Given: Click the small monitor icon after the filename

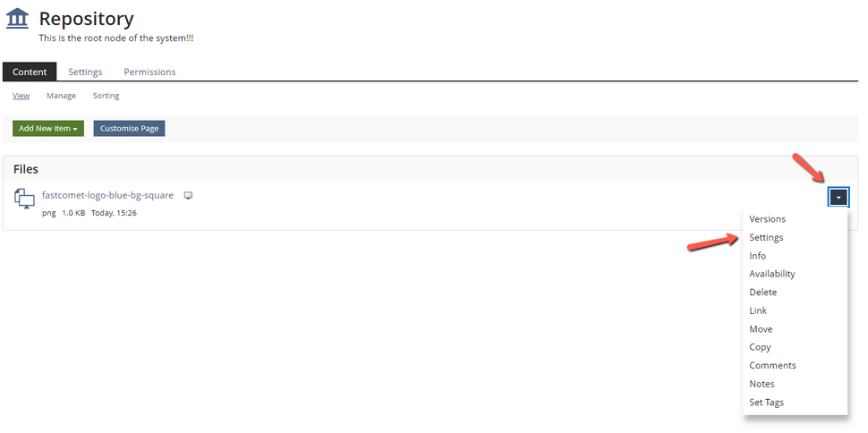Looking at the screenshot, I should pos(188,195).
